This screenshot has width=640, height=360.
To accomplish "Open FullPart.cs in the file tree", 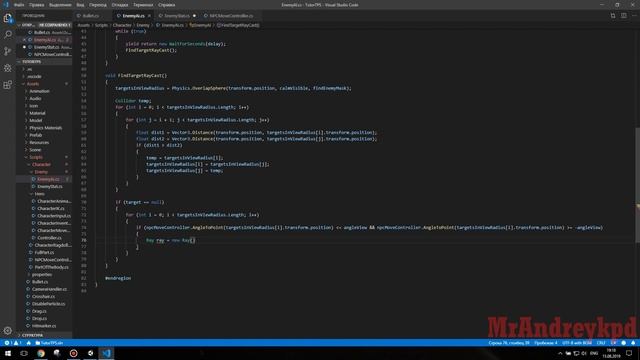I will point(44,252).
